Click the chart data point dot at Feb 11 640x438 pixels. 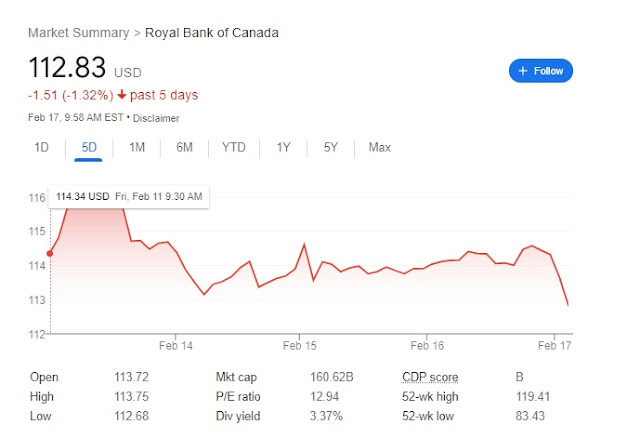[x=50, y=253]
